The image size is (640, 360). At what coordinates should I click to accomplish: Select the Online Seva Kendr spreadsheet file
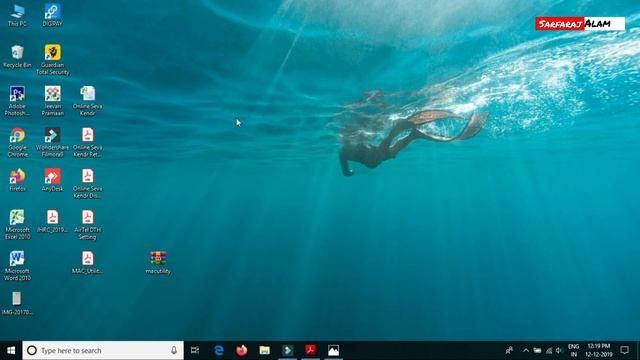click(87, 101)
